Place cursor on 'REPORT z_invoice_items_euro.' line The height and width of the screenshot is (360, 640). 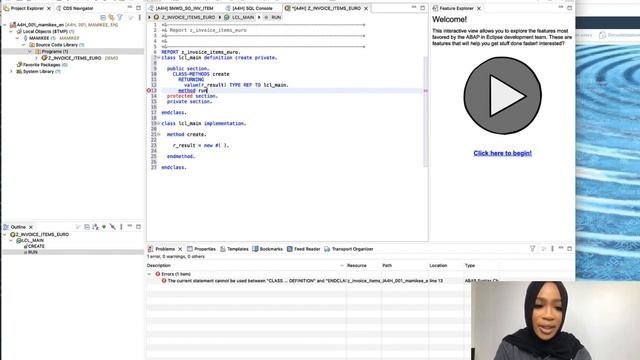(201, 52)
